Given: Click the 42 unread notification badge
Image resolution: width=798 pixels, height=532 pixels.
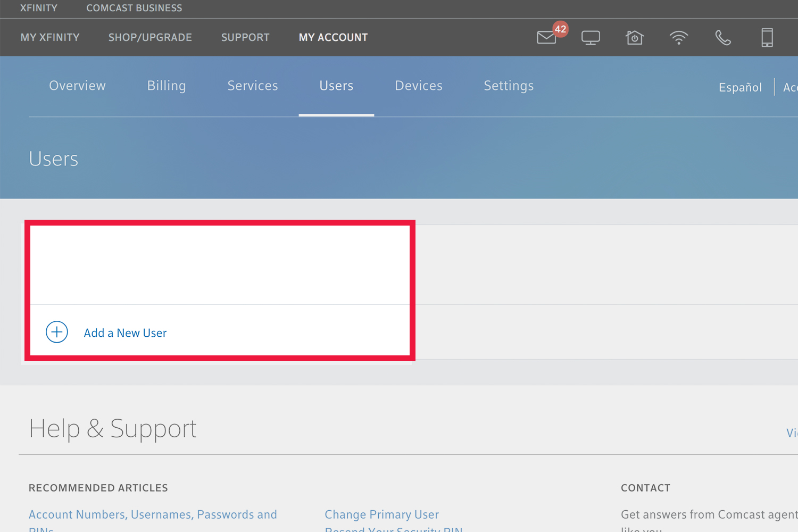Looking at the screenshot, I should (560, 29).
